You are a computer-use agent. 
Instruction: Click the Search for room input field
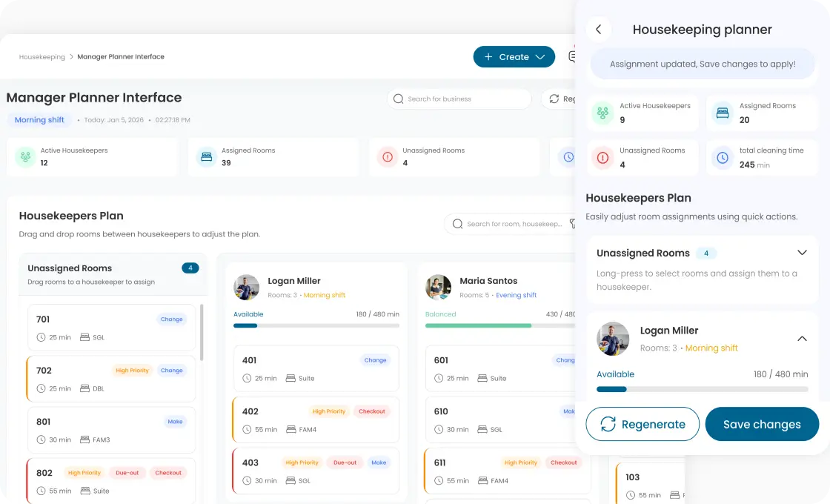point(513,224)
